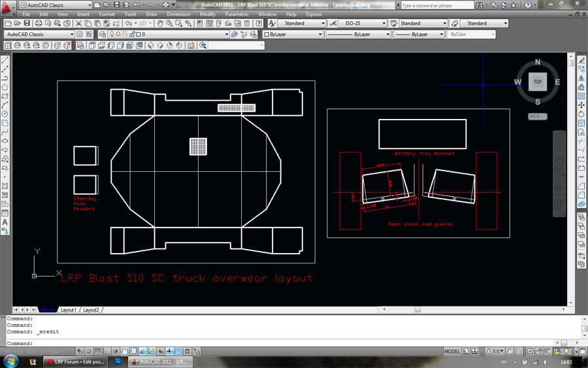Viewport: 588px width, 368px height.
Task: Click the Table draw tool icon
Action: [5, 213]
